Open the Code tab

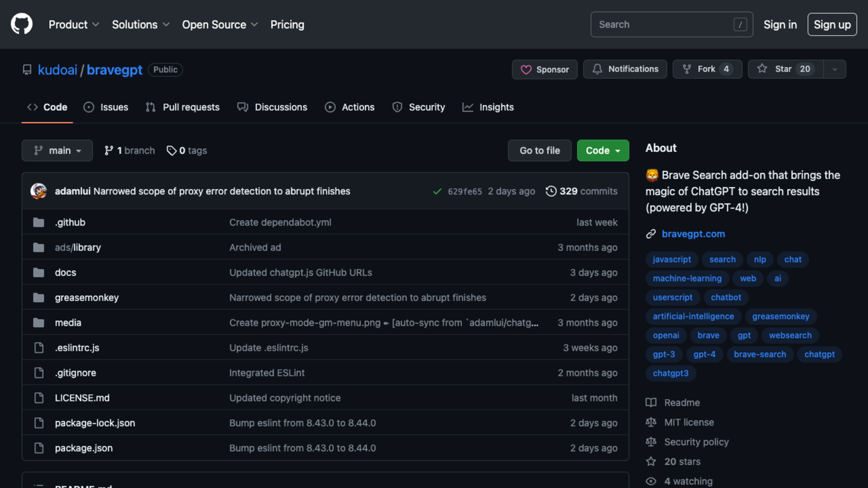pyautogui.click(x=47, y=107)
